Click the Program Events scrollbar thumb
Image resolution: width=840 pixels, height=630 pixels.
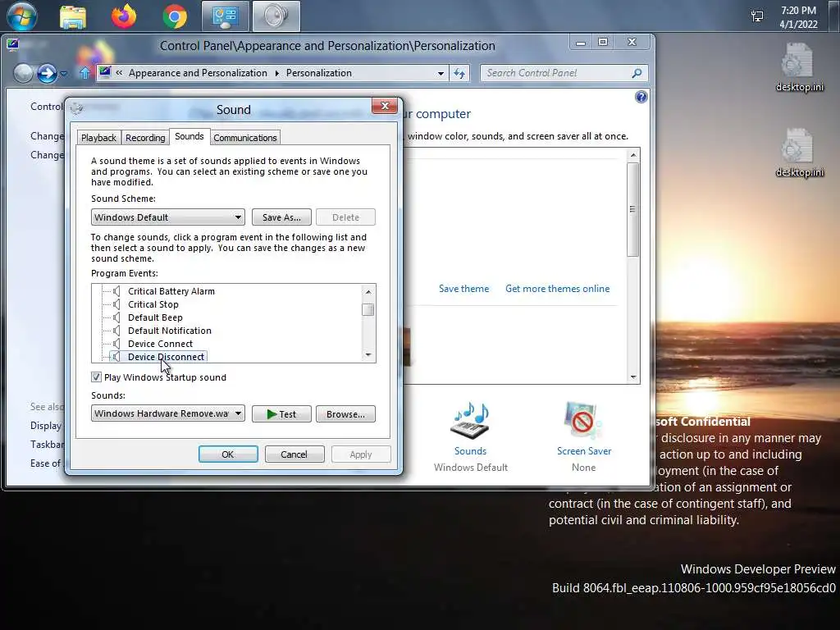click(367, 310)
